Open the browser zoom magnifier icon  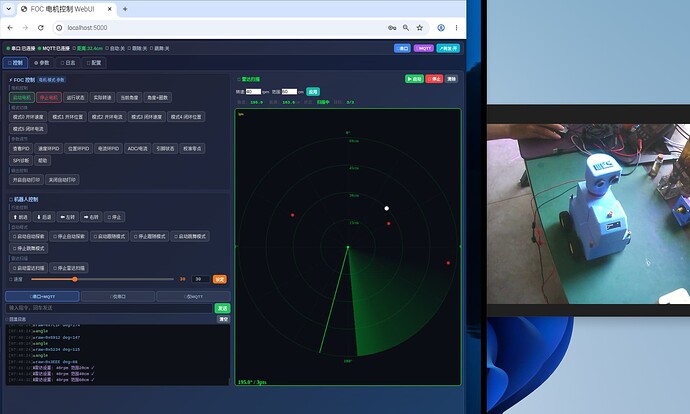pyautogui.click(x=406, y=28)
